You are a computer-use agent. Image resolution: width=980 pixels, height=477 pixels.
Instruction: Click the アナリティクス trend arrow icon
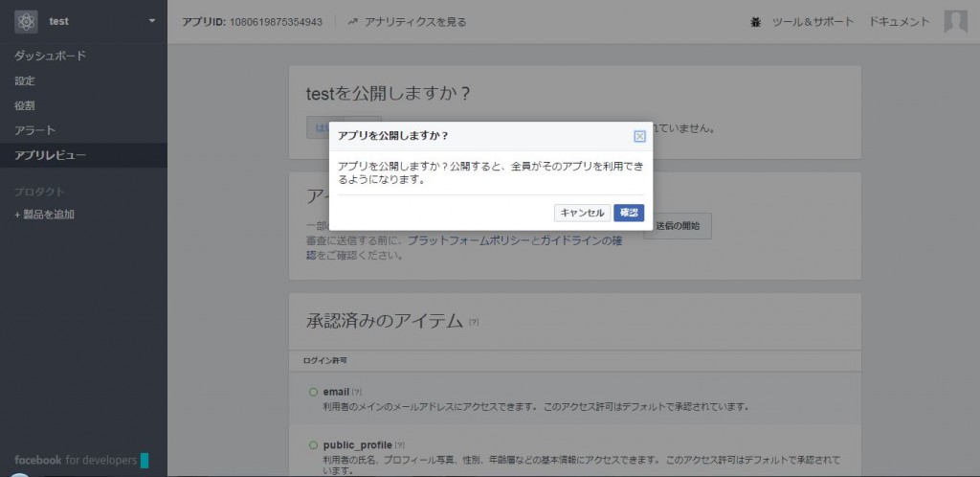pyautogui.click(x=353, y=22)
